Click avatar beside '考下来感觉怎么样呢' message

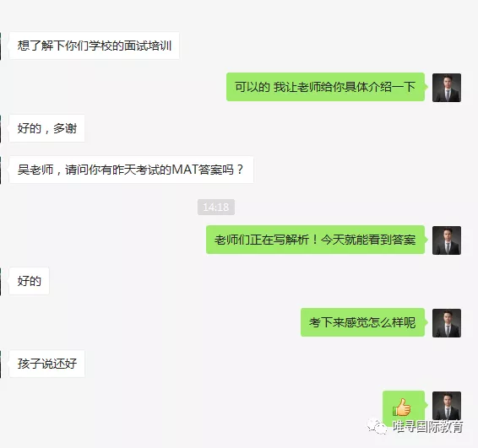[x=447, y=323]
